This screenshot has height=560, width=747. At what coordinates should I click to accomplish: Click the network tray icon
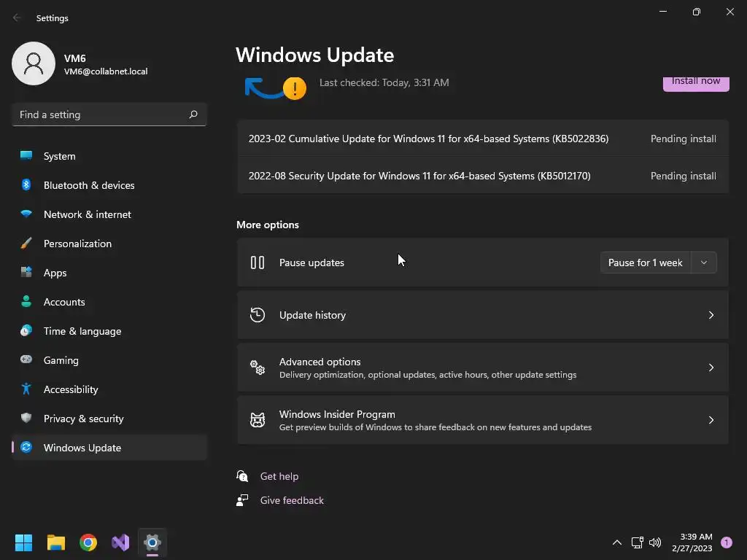click(x=638, y=542)
